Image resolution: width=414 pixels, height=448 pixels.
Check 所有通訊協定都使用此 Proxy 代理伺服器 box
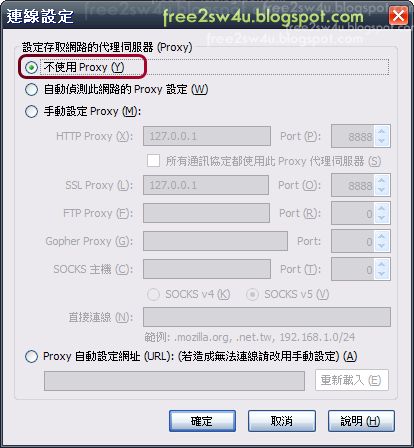point(153,161)
